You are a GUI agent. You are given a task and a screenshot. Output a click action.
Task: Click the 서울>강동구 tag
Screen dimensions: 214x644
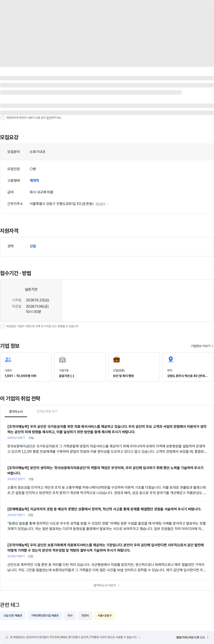[105, 615]
